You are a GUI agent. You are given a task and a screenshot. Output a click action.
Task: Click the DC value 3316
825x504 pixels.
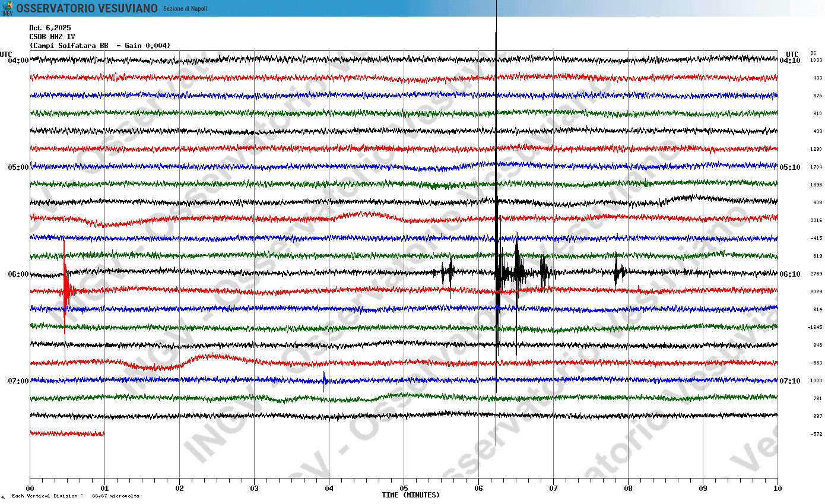(816, 220)
